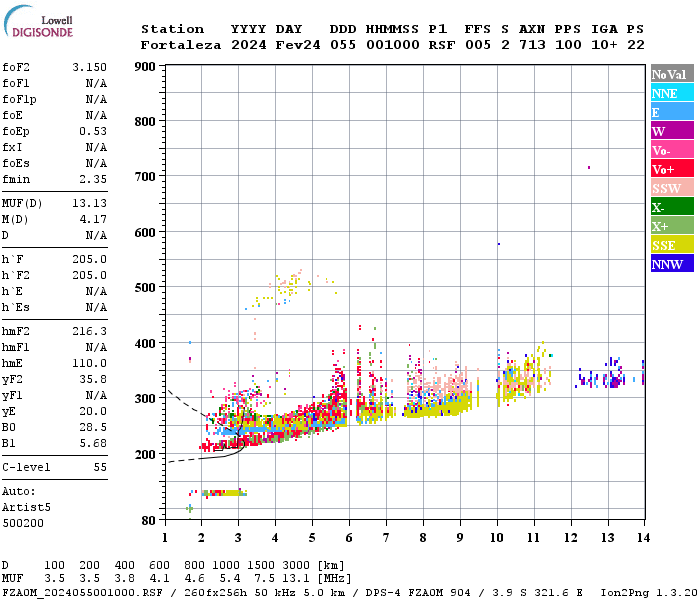Click the 500 km y-axis label
The width and height of the screenshot is (700, 600).
pyautogui.click(x=145, y=288)
